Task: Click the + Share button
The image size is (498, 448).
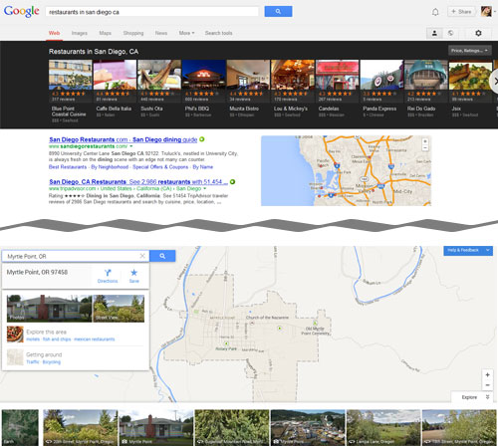Action: (x=461, y=12)
